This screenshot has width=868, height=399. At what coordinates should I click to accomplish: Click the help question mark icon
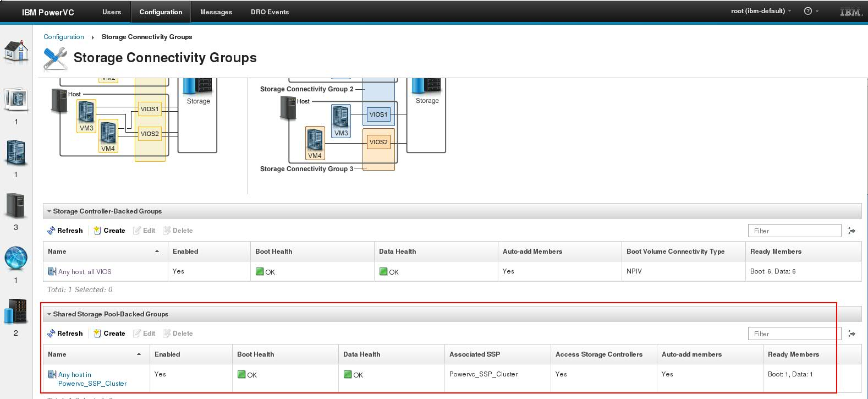pos(808,11)
